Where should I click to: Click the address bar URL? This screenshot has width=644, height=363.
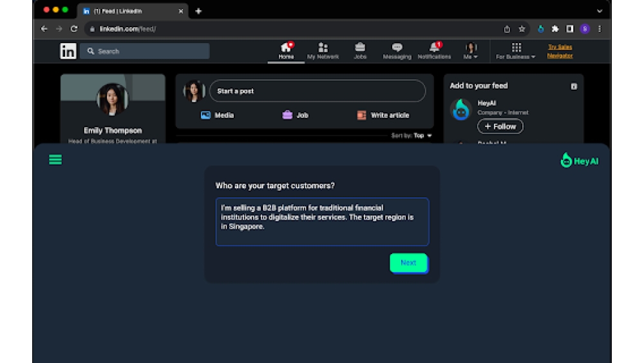tap(128, 29)
